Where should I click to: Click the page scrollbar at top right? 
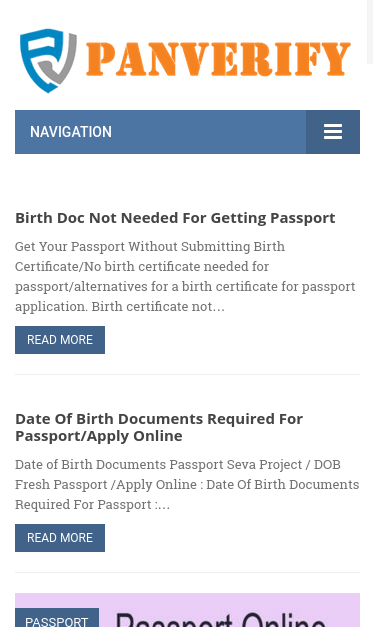(370, 32)
